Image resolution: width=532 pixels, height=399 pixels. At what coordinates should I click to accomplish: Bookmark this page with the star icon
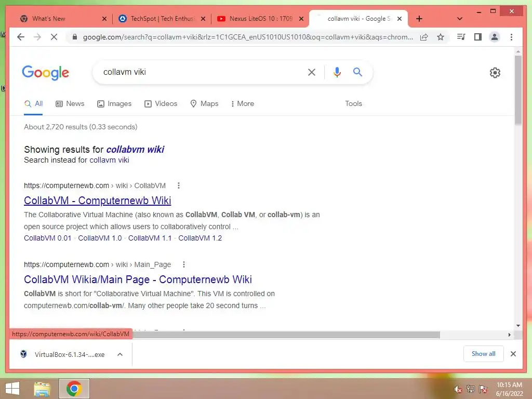point(441,37)
